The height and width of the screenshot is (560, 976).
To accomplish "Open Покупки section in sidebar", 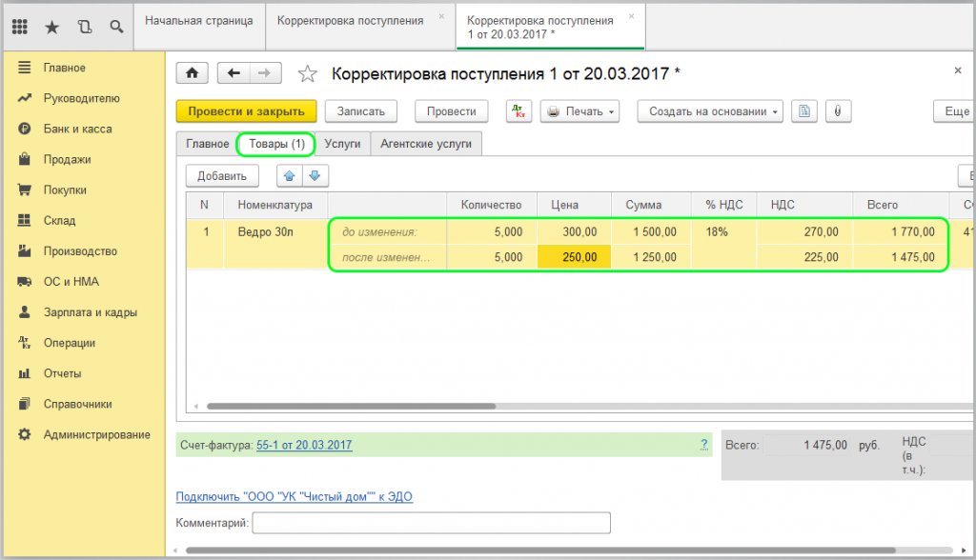I will click(x=65, y=190).
